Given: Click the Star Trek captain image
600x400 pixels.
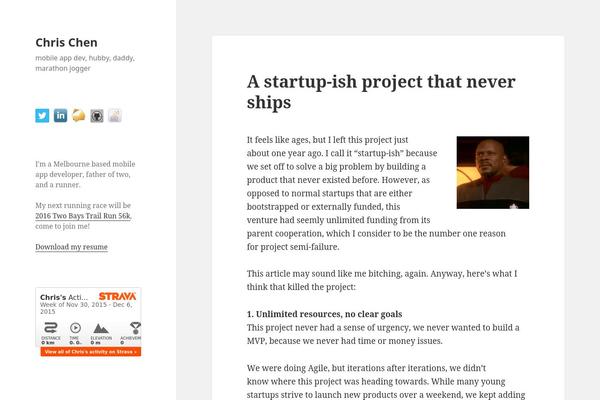Looking at the screenshot, I should click(x=493, y=172).
